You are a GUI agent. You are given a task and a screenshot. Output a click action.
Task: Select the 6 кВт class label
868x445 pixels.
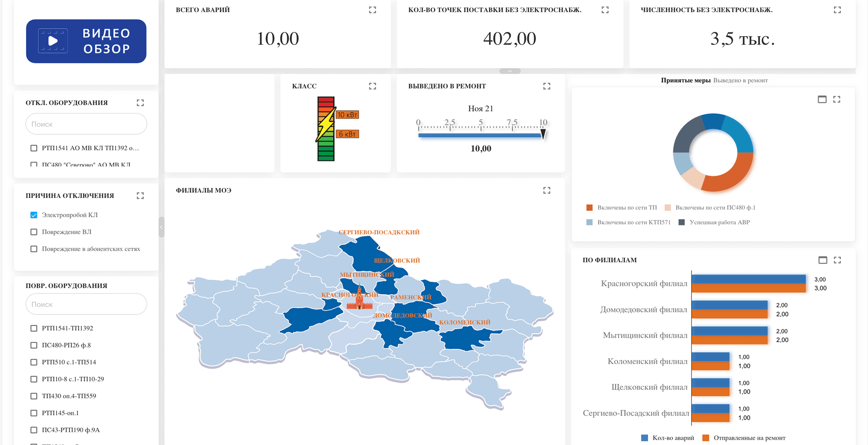(347, 134)
